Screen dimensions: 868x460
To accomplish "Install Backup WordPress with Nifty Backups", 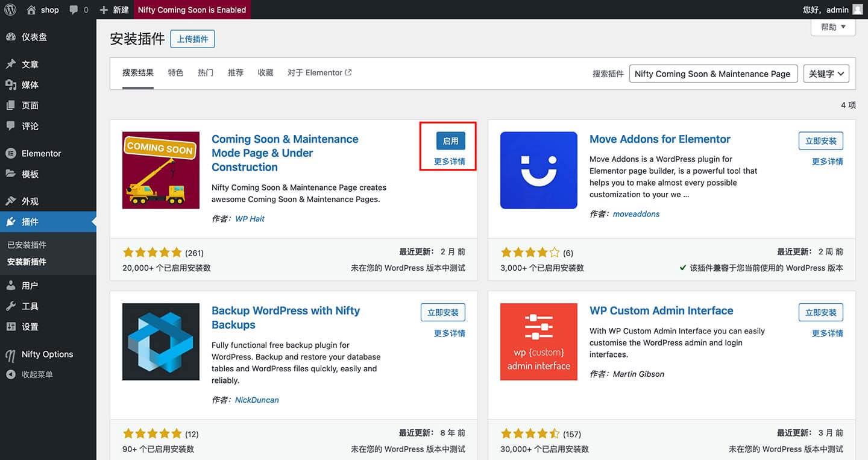I will 443,312.
